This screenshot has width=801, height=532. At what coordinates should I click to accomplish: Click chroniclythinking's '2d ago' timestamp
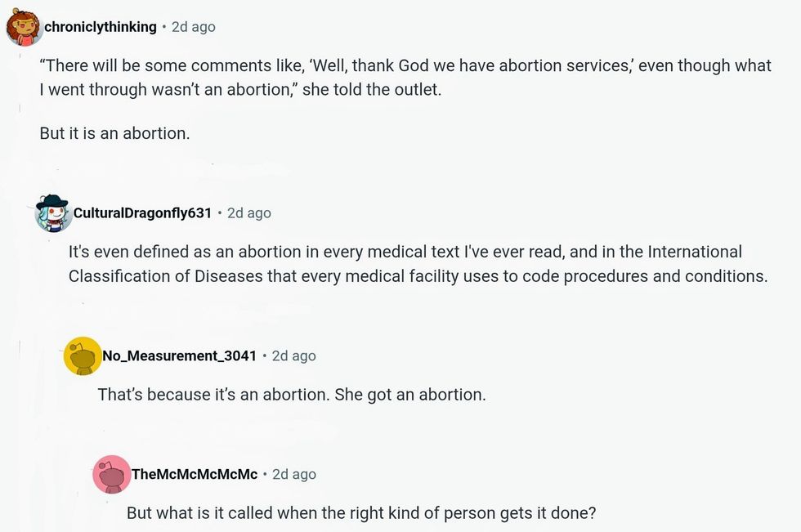(193, 27)
